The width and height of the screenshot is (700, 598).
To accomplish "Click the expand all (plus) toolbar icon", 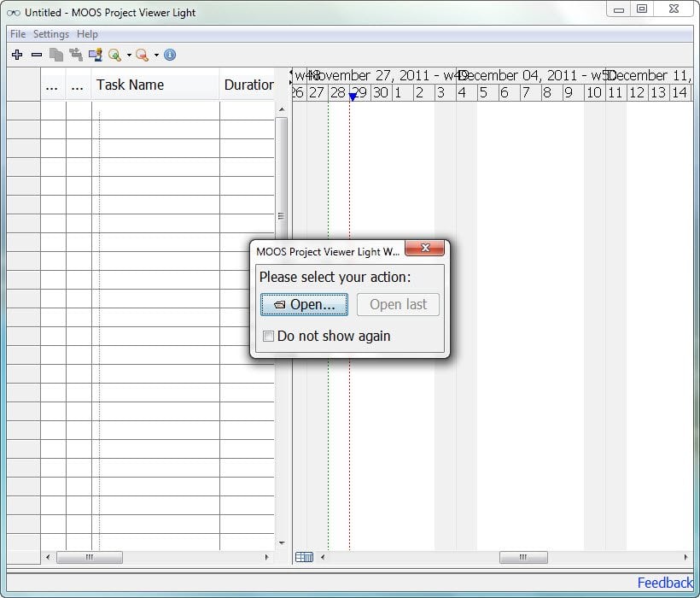I will [17, 55].
